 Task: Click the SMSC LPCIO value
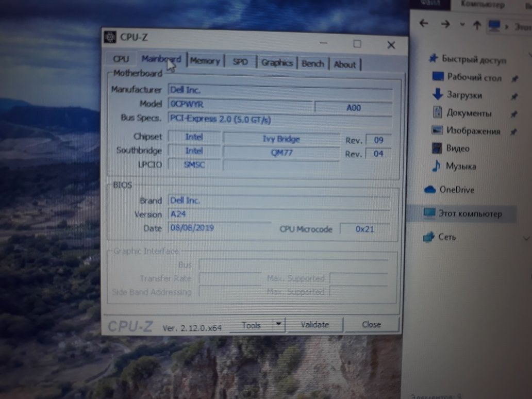point(194,165)
